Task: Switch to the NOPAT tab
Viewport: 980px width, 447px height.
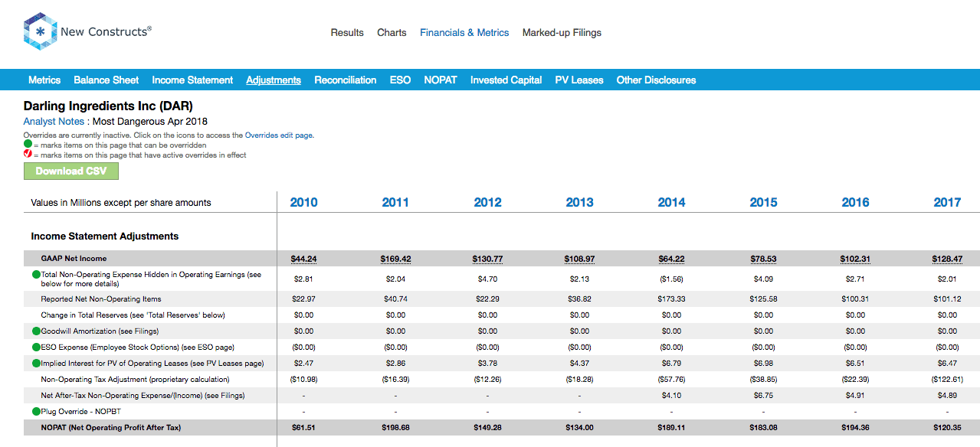Action: (441, 80)
